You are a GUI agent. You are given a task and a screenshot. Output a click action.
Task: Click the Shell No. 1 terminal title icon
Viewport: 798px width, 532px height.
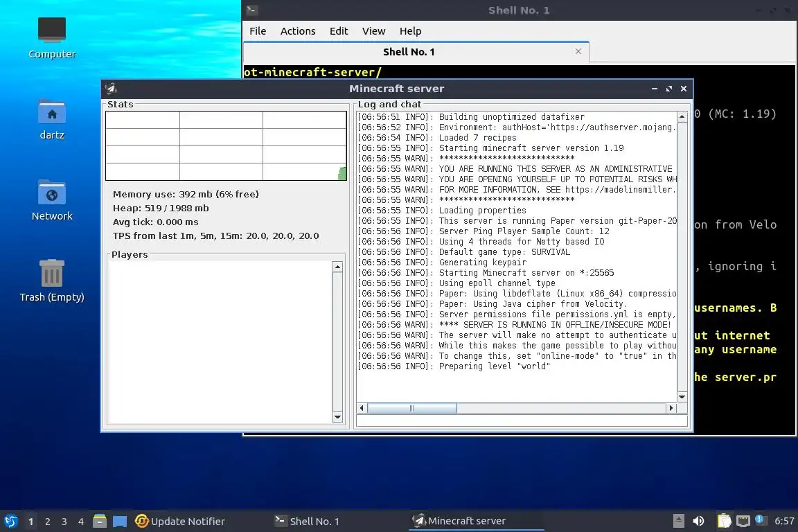click(x=251, y=10)
